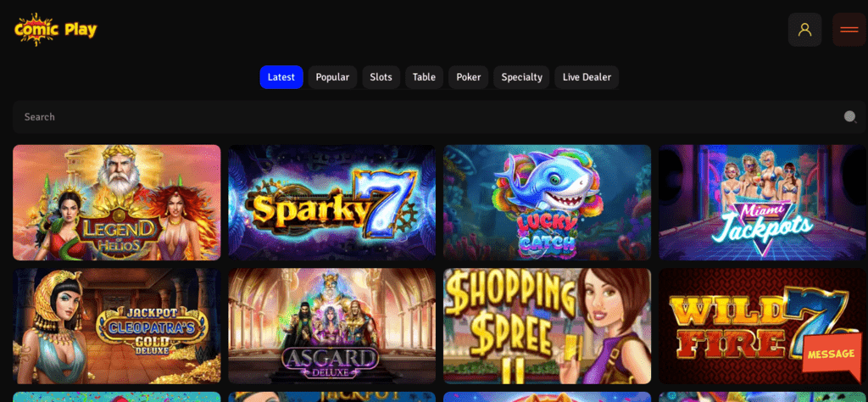868x402 pixels.
Task: Select the Specialty games tab
Action: coord(521,77)
